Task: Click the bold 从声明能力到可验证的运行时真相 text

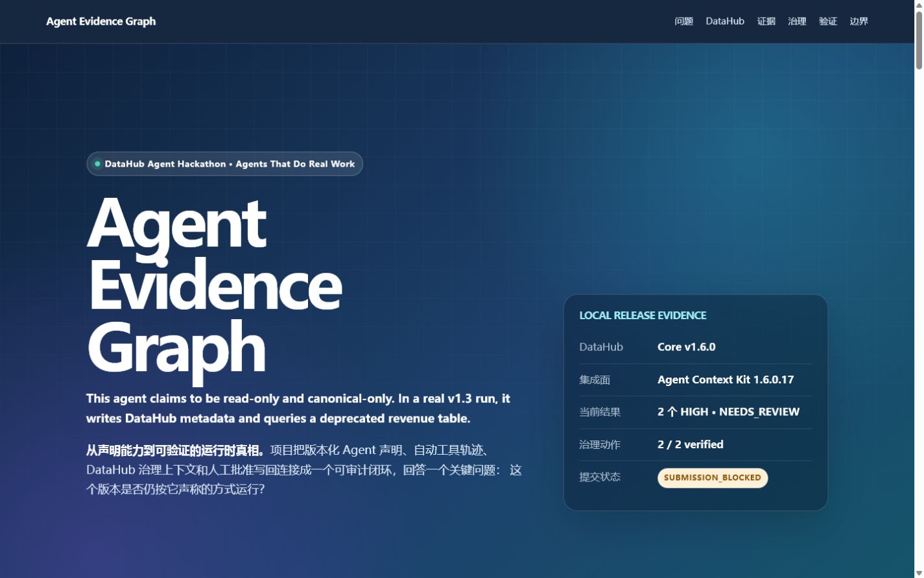Action: pos(175,450)
